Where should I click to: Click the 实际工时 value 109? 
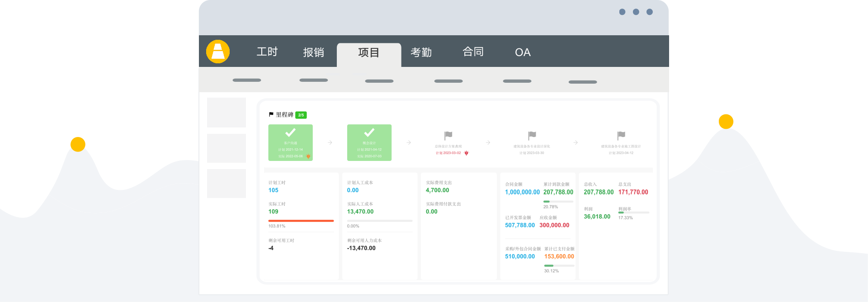(274, 212)
